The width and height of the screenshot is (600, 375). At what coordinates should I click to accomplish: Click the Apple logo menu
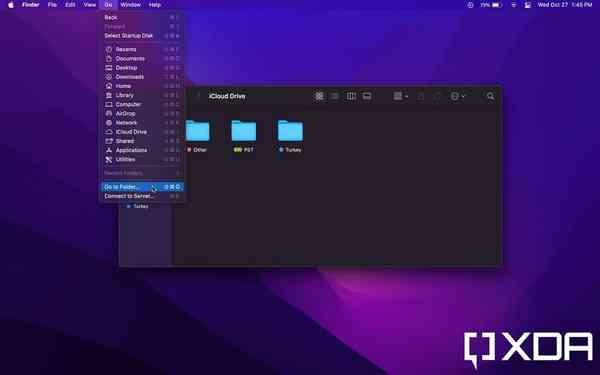point(11,5)
